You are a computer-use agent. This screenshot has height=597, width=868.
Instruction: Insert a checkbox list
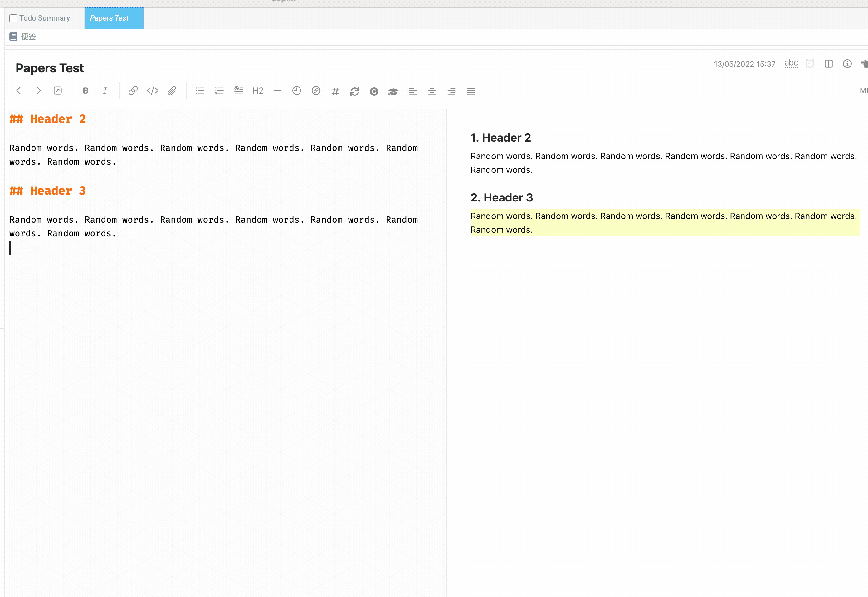(238, 90)
